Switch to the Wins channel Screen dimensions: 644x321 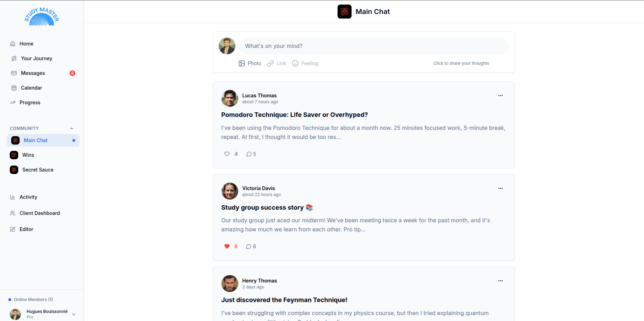(x=28, y=155)
